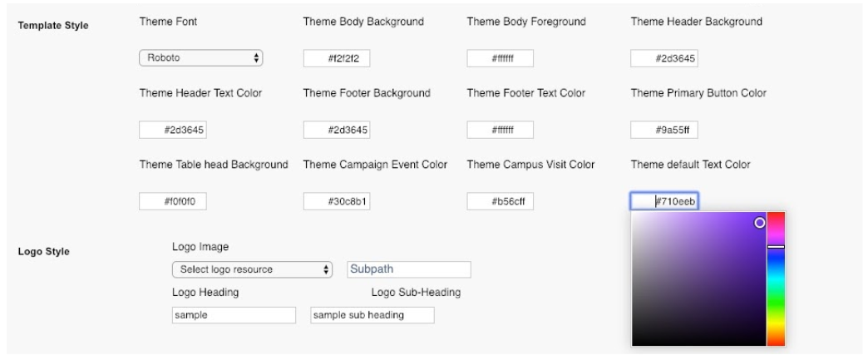The image size is (868, 360).
Task: Click the Theme Body Foreground color field
Action: click(500, 58)
